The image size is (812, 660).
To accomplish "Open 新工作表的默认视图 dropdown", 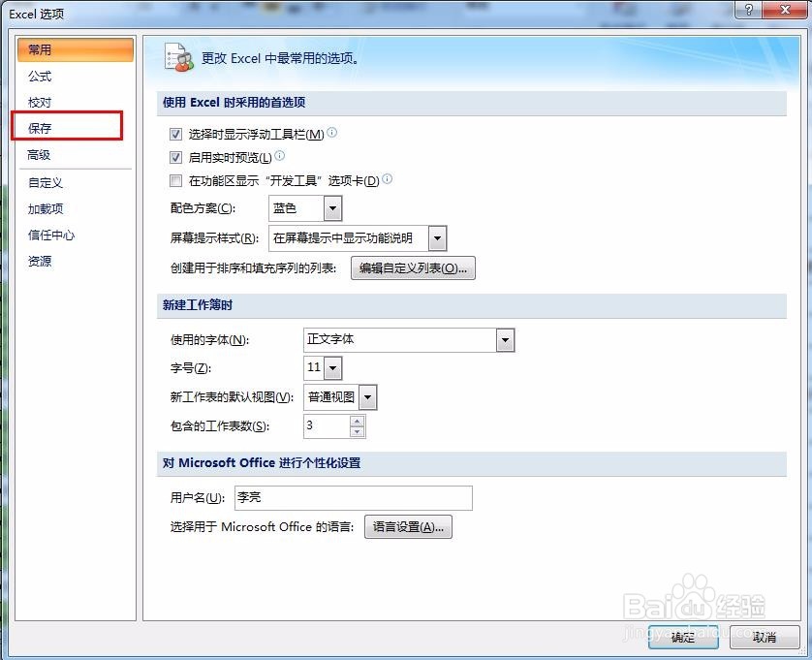I will [367, 397].
